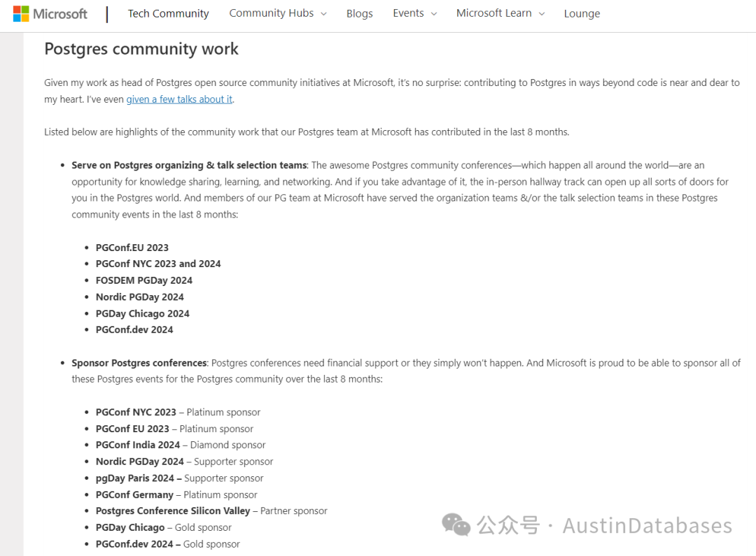Click the sentence starting 'Listed below are highlights'

click(307, 132)
